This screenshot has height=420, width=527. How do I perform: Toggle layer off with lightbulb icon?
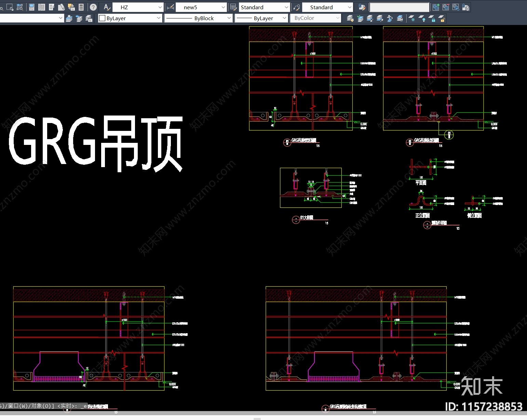pos(422,18)
